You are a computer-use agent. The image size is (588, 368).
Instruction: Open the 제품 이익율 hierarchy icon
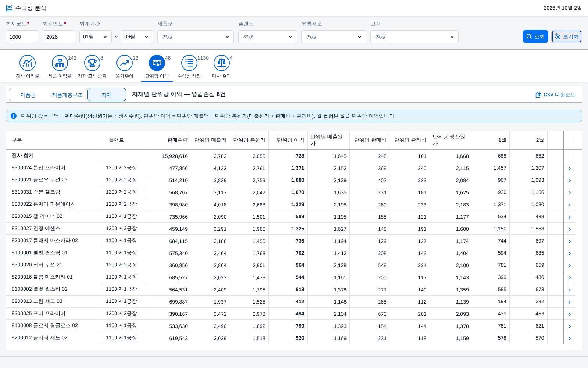pyautogui.click(x=60, y=63)
